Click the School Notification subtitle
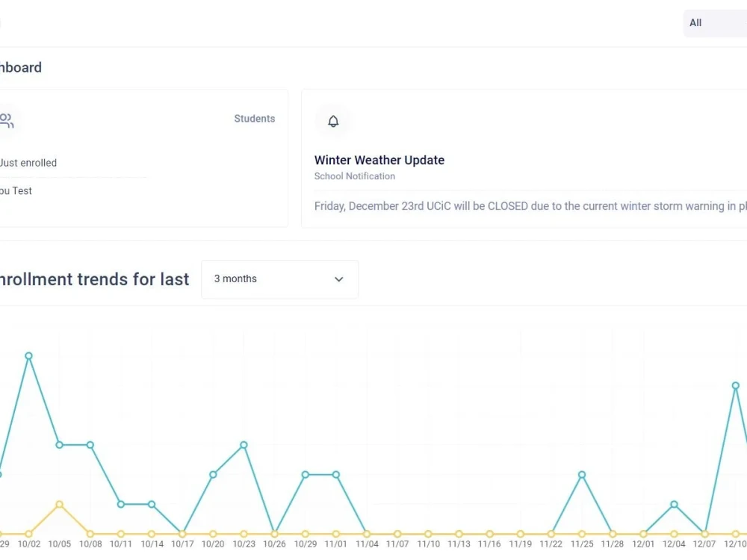Image resolution: width=747 pixels, height=560 pixels. (x=354, y=176)
